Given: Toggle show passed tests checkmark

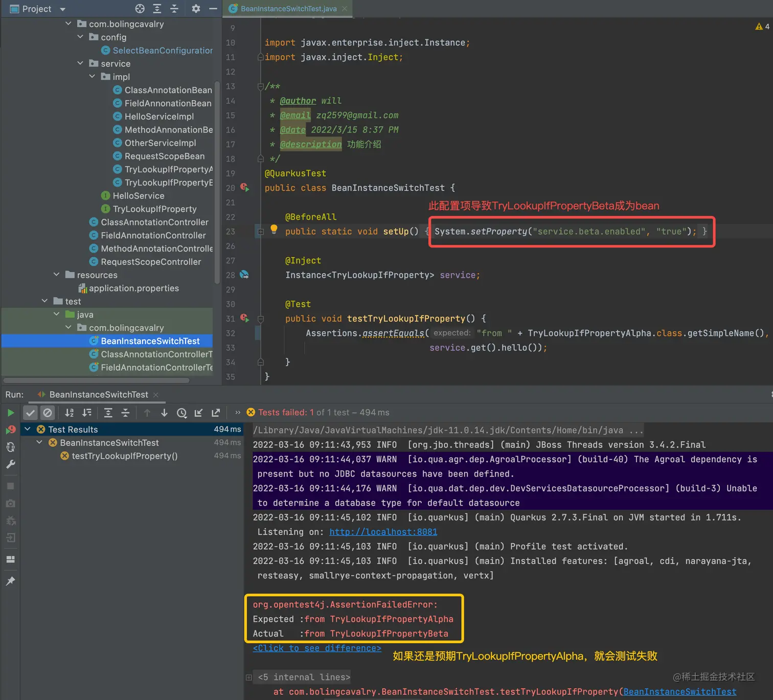Looking at the screenshot, I should [31, 413].
